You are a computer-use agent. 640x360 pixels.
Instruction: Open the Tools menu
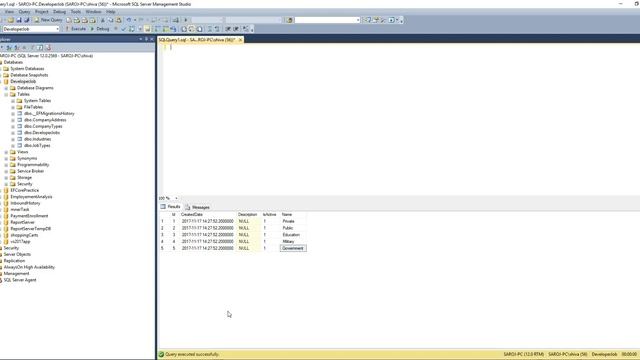(76, 12)
